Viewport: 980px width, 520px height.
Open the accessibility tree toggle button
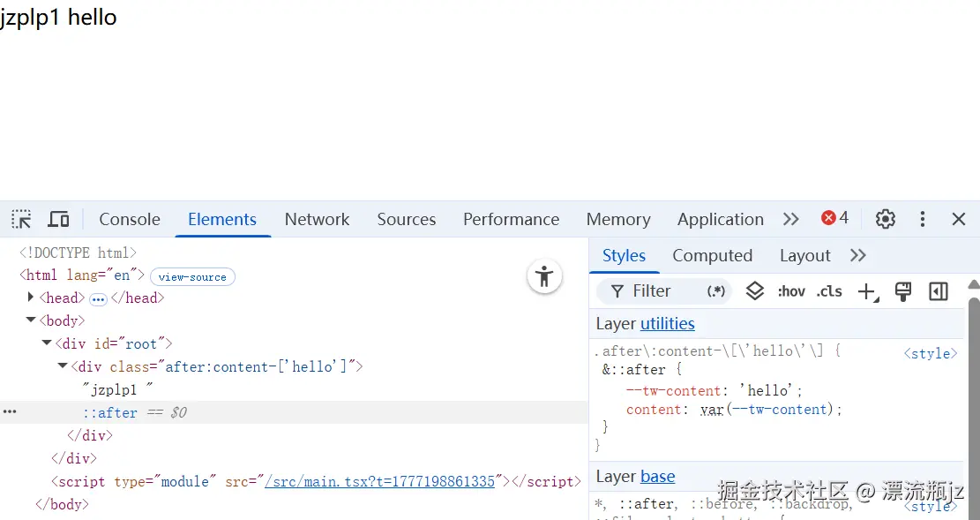pyautogui.click(x=544, y=276)
